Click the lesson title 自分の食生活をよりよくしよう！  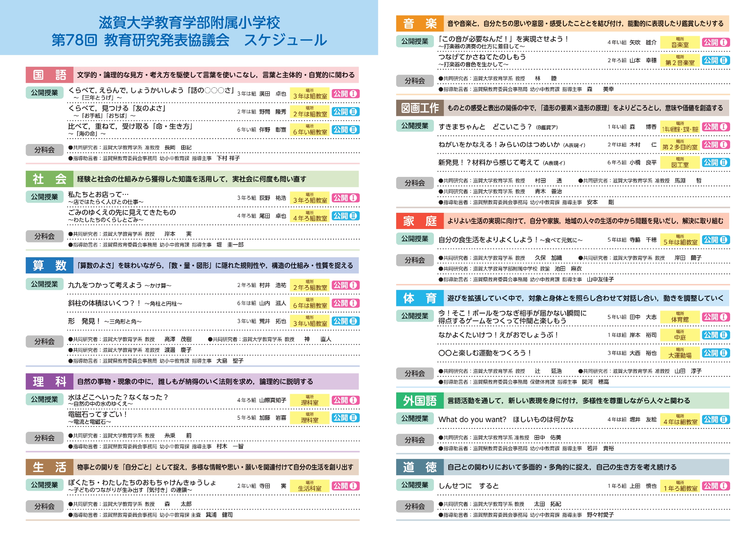(488, 240)
